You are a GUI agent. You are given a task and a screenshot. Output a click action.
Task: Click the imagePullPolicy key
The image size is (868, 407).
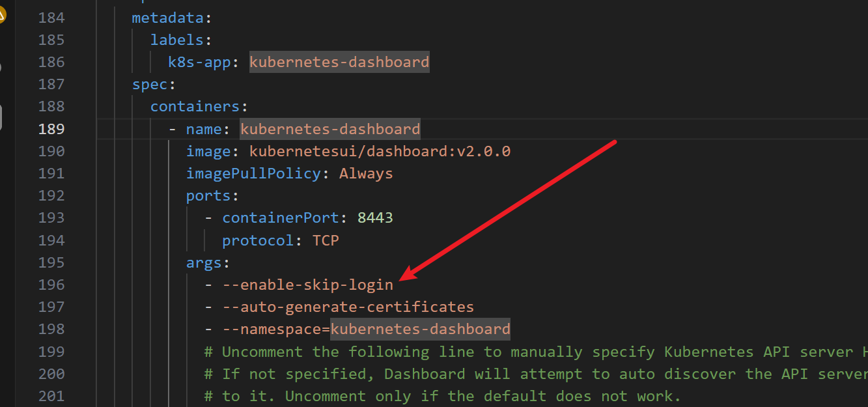coord(253,173)
